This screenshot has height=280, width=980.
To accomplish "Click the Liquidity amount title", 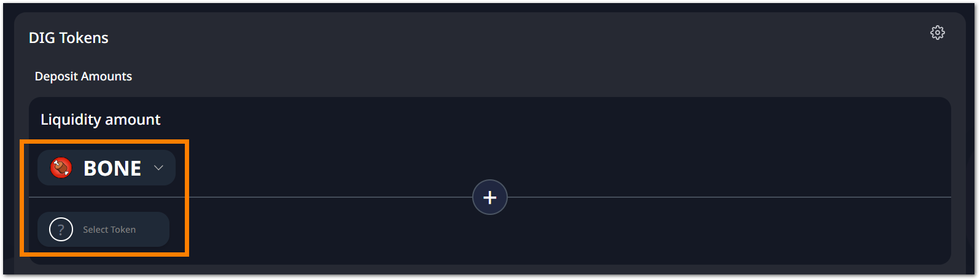I will 100,120.
